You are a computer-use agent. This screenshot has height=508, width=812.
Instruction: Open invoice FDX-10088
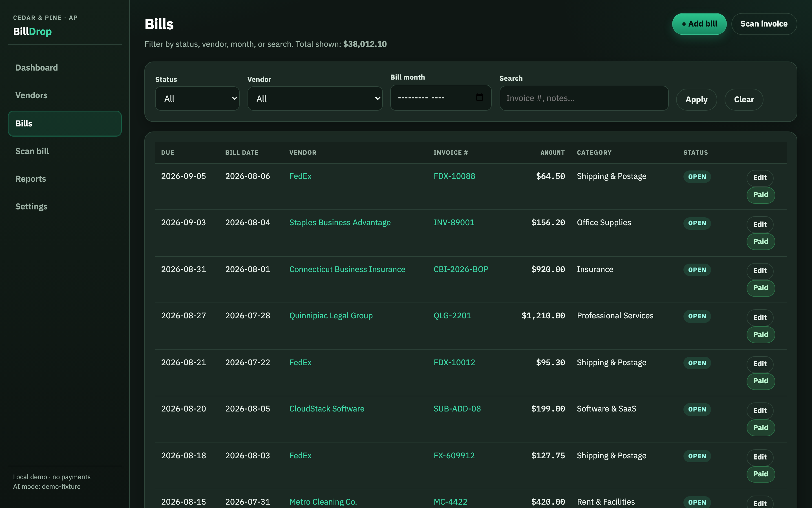[454, 176]
